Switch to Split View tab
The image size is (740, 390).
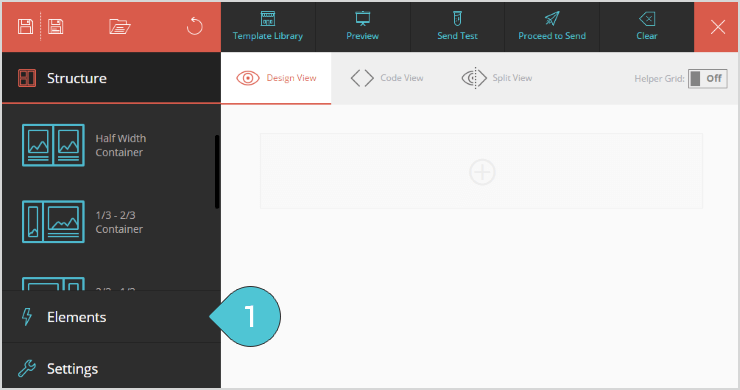tap(496, 78)
